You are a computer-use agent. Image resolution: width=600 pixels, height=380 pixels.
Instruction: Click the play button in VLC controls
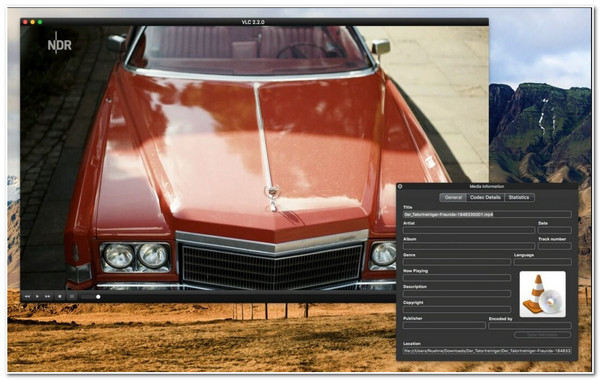click(37, 297)
